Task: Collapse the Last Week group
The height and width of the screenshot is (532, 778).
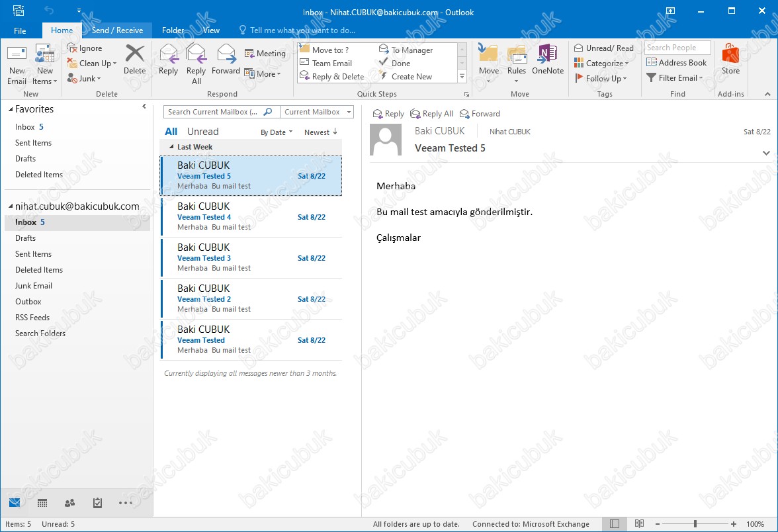Action: click(x=172, y=147)
